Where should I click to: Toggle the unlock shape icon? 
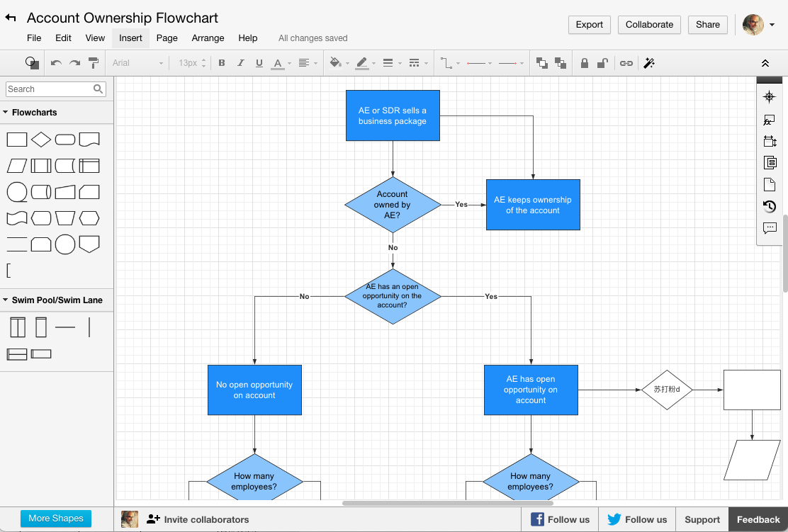(x=603, y=63)
